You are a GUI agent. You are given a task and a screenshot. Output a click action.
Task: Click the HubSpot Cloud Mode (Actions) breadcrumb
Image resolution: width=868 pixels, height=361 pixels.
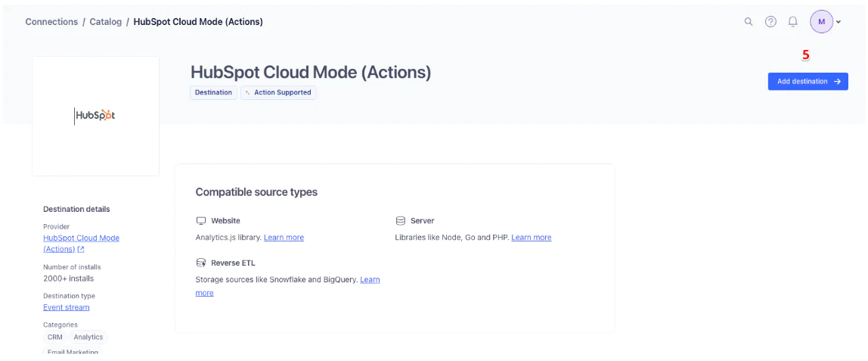click(x=198, y=22)
